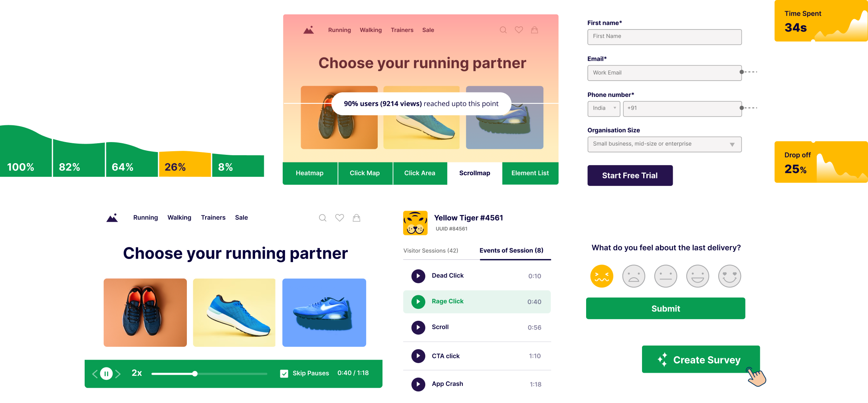Open the Visitor Sessions (42) tab
868x403 pixels.
click(431, 251)
